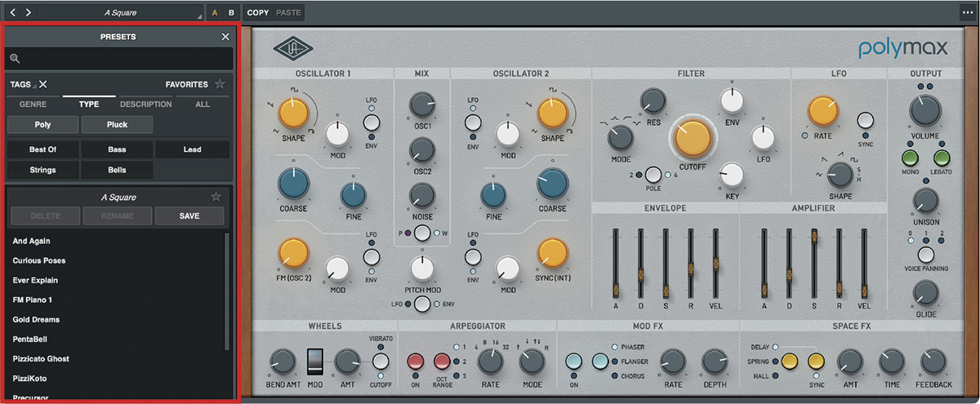Viewport: 980px width, 404px height.
Task: Select the Pizzicato Ghost preset
Action: click(x=41, y=358)
